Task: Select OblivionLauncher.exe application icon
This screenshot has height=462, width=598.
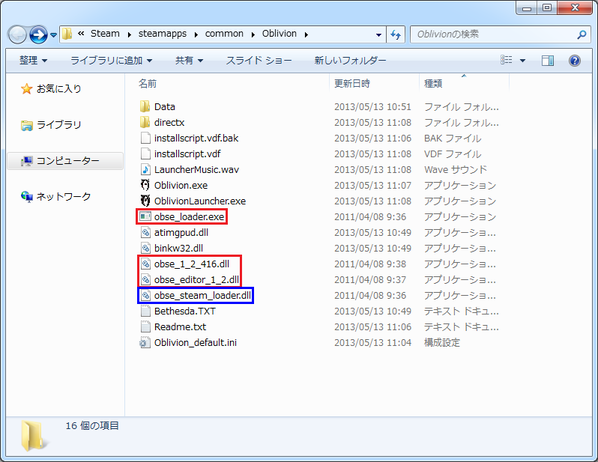Action: [x=145, y=201]
